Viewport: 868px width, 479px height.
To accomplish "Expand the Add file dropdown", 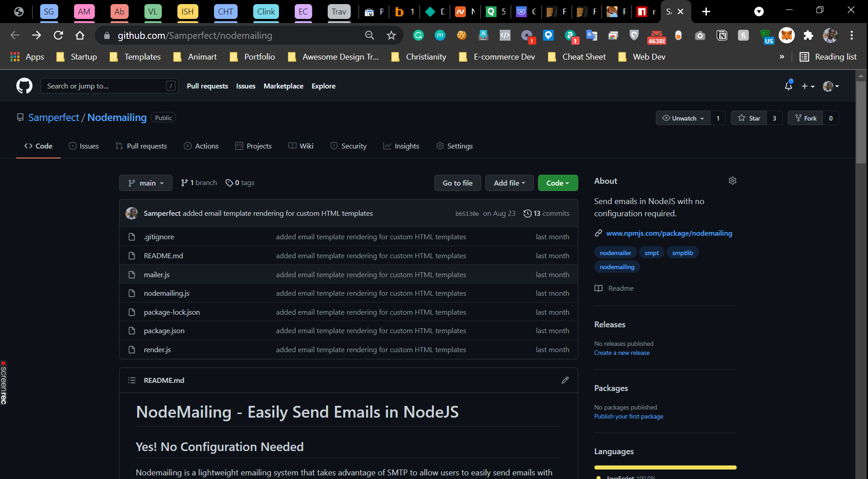I will pyautogui.click(x=510, y=183).
